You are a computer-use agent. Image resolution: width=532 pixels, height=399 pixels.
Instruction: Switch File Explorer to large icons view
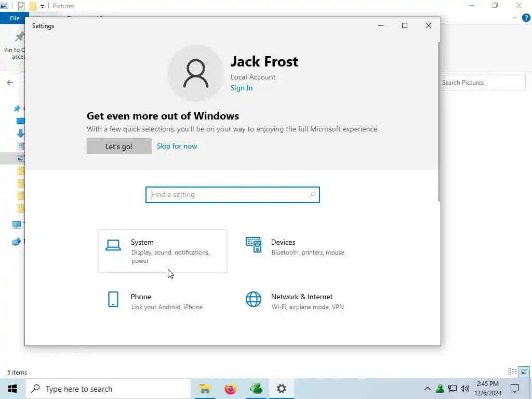[524, 372]
